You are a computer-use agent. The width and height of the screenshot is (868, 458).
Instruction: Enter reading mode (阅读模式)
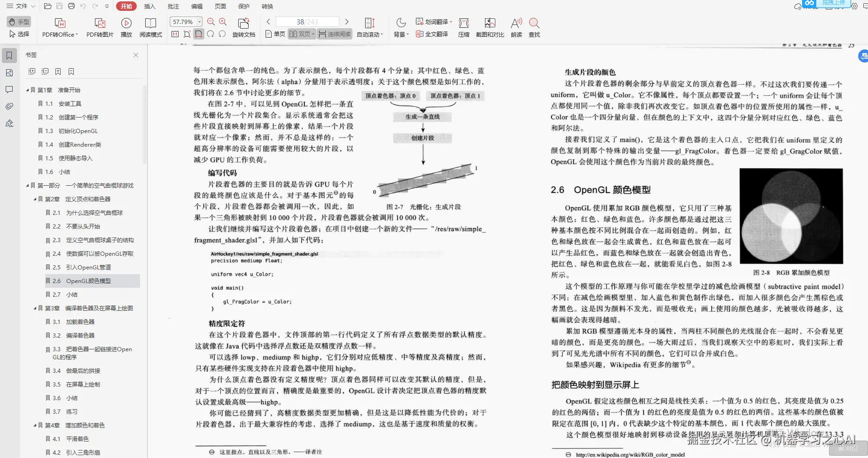click(x=151, y=28)
